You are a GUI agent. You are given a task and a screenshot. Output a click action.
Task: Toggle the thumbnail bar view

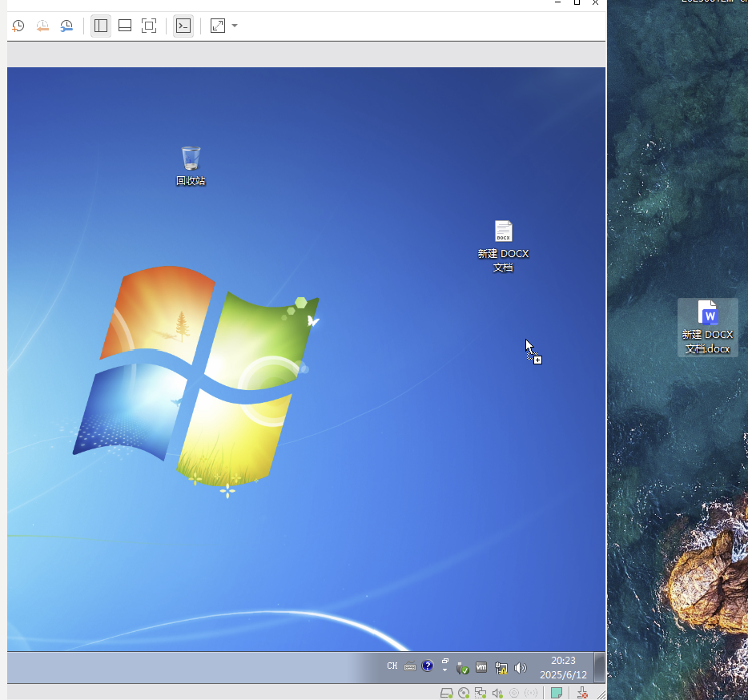point(125,26)
